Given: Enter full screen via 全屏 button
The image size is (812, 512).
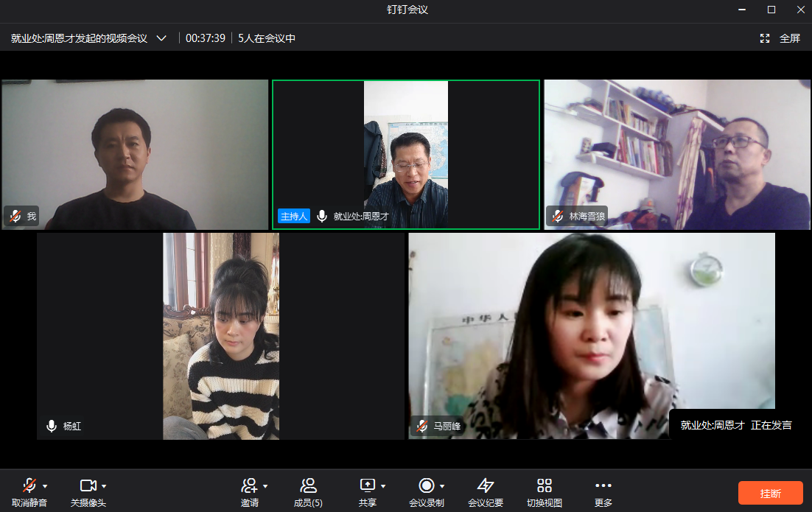Looking at the screenshot, I should click(780, 38).
